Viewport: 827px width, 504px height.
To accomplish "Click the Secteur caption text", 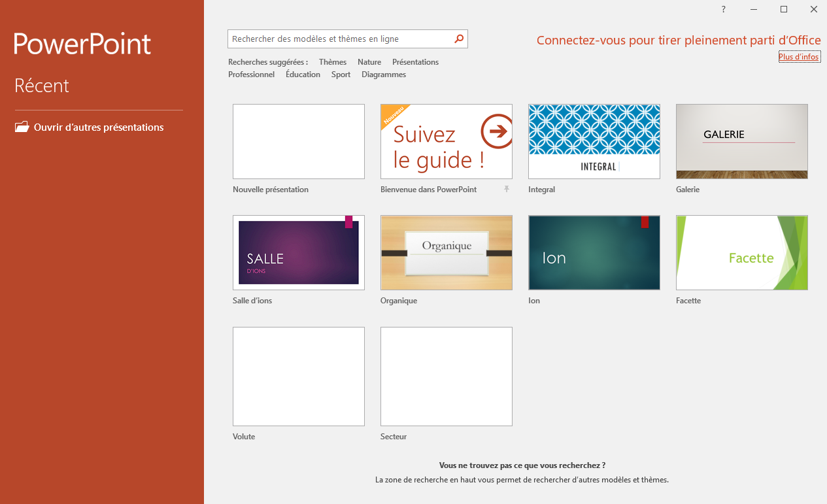I will (x=394, y=437).
